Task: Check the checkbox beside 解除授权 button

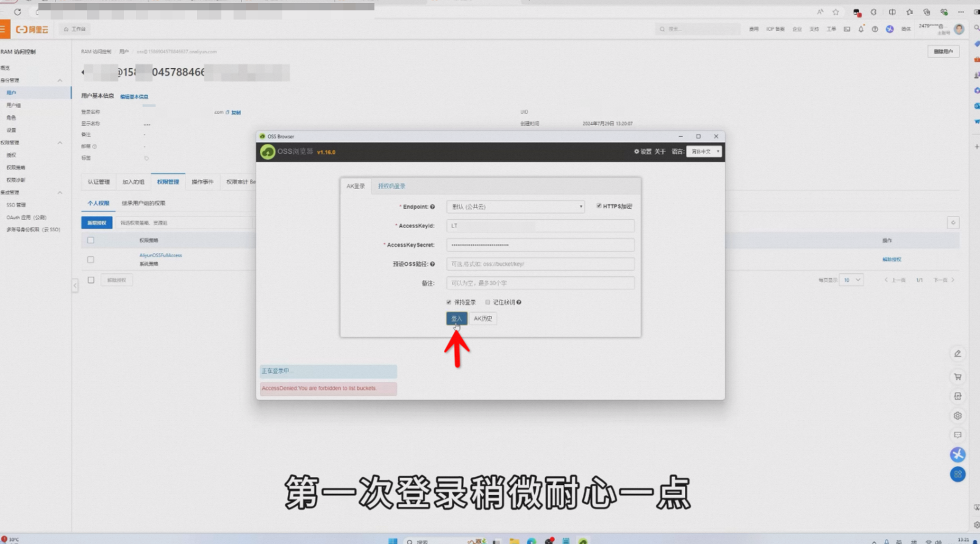Action: (x=91, y=280)
